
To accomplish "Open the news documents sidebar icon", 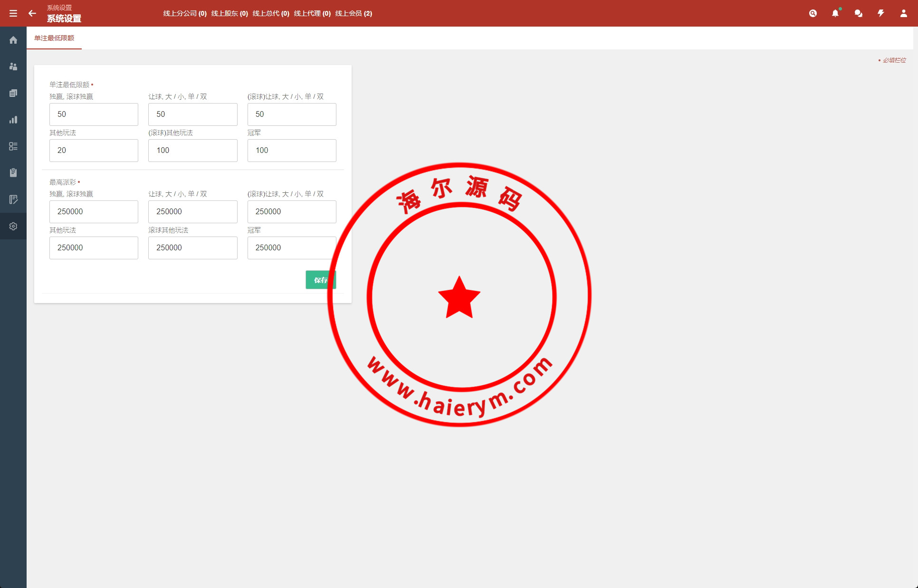I will (13, 93).
